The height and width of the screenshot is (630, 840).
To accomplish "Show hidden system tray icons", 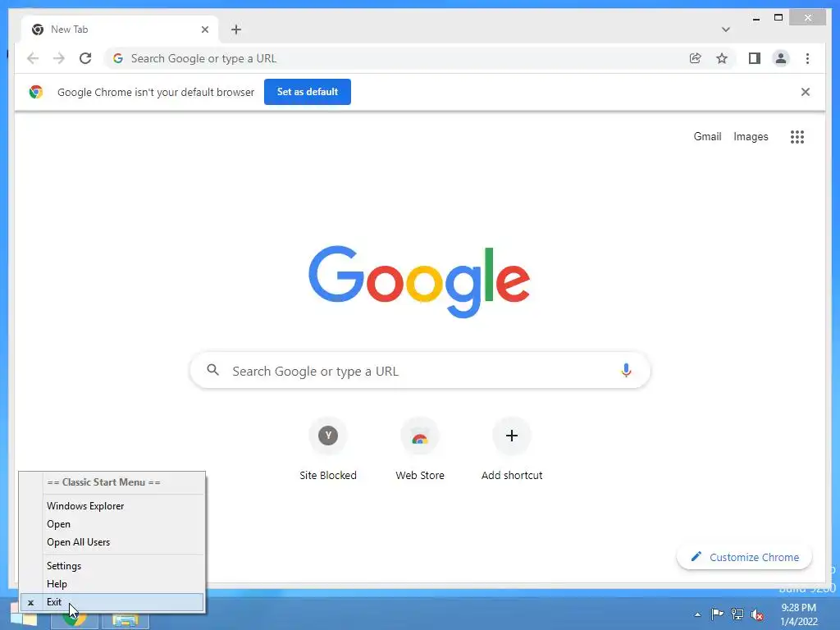I will pyautogui.click(x=697, y=614).
